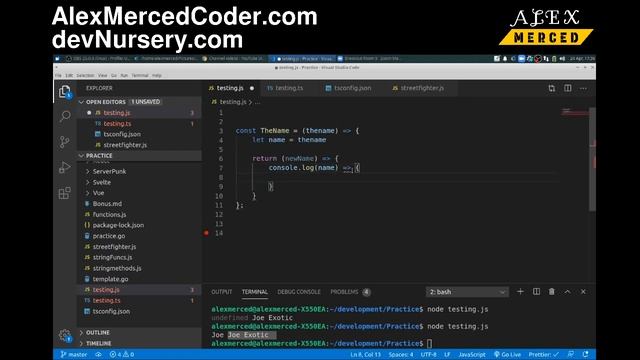This screenshot has width=640, height=360.
Task: Click the minimap code preview
Action: coord(575,112)
